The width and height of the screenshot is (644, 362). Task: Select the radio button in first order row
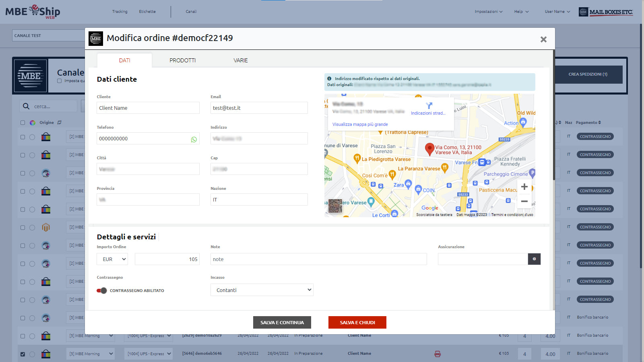(32, 137)
